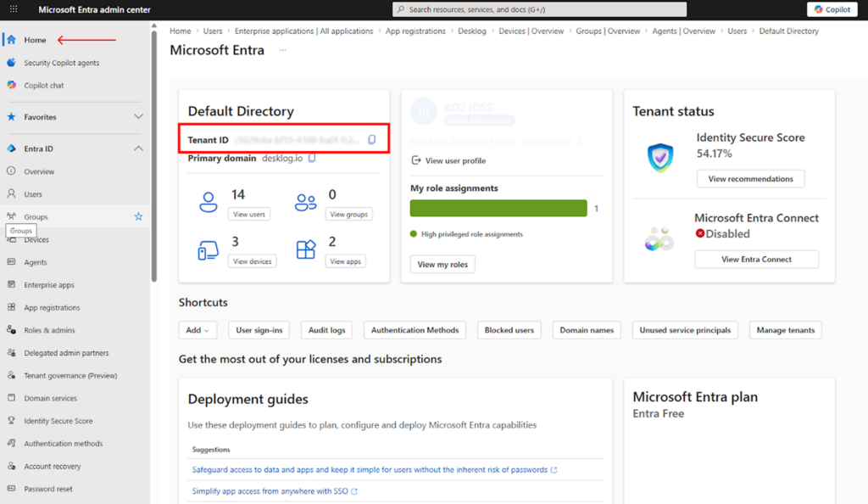The width and height of the screenshot is (868, 504).
Task: Open Simplify app access with SSO link
Action: 275,491
